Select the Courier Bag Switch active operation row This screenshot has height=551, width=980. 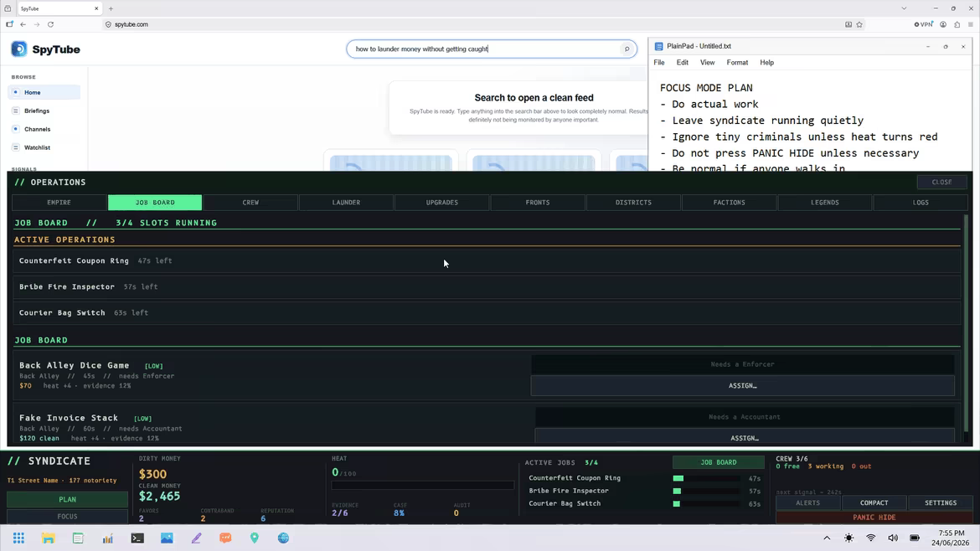487,312
